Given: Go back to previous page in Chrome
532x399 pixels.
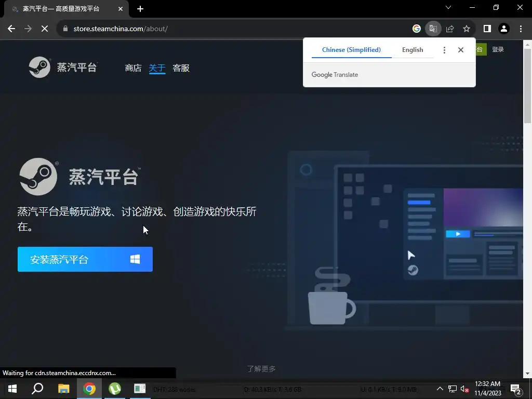Looking at the screenshot, I should pos(11,29).
